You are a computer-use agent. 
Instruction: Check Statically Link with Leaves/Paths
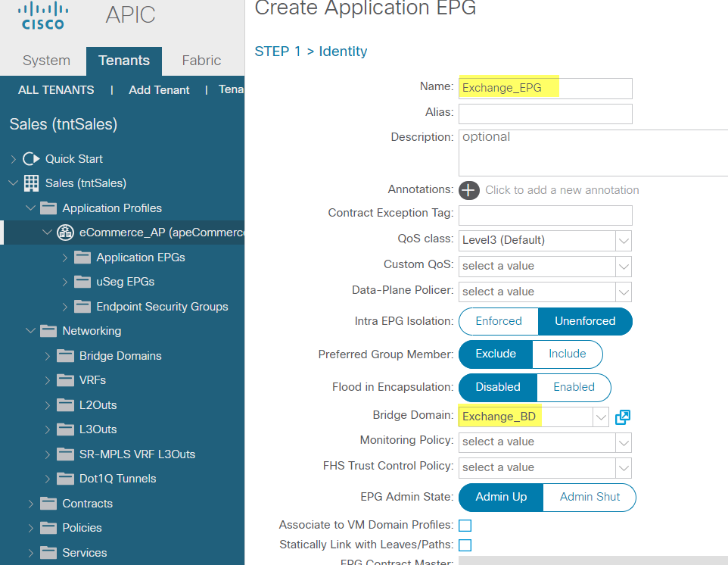465,545
